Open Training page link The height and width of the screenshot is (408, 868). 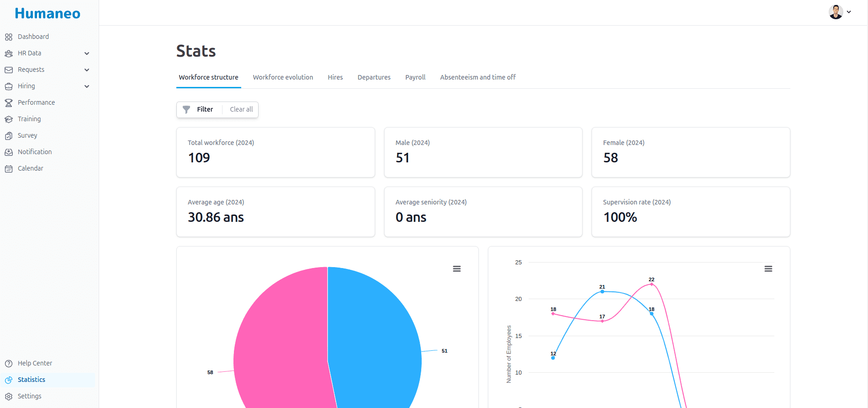coord(29,119)
